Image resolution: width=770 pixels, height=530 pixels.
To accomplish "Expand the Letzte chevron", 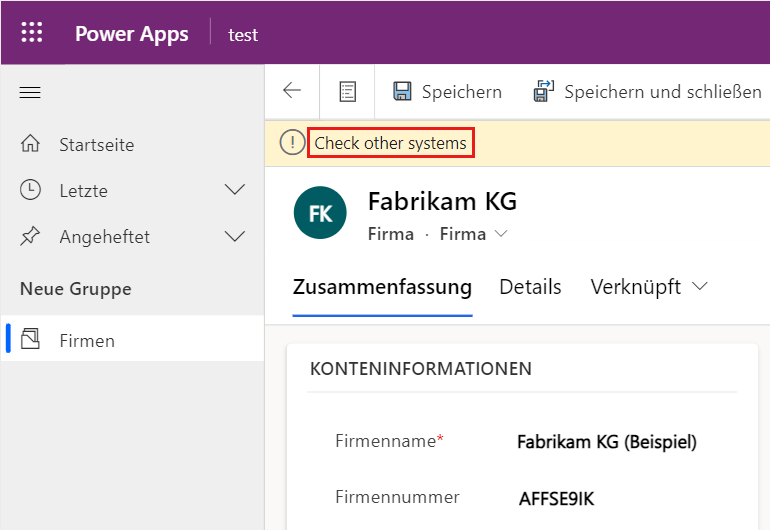I will point(235,190).
